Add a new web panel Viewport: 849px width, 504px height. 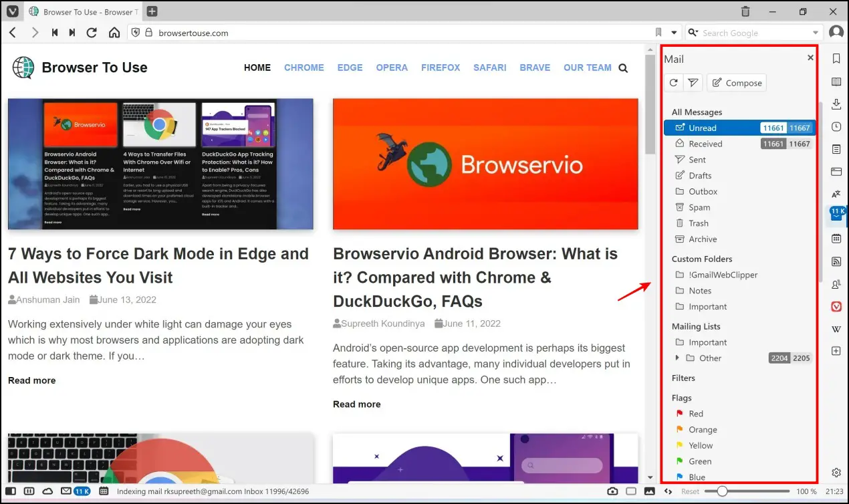coord(836,351)
